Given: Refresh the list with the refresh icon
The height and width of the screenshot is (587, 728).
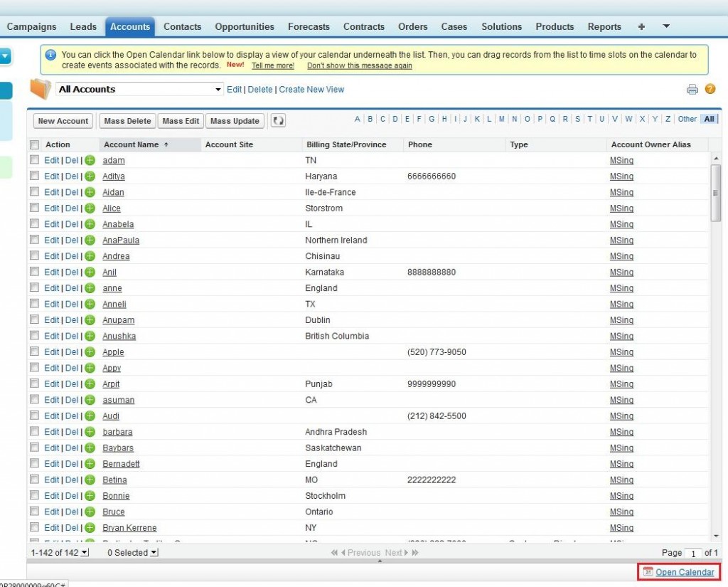Looking at the screenshot, I should [x=277, y=120].
